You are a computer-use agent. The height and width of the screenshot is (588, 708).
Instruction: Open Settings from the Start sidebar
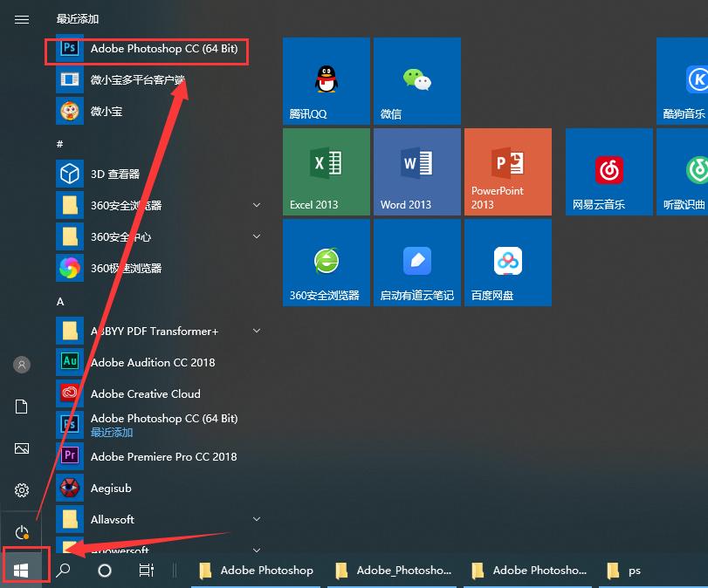(x=21, y=490)
